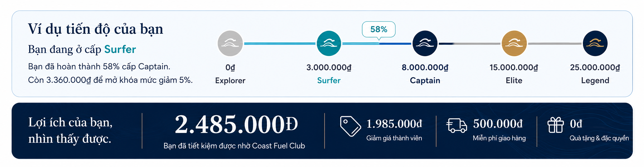Viewport: 644px width, 167px height.
Task: Click the navy Captain tier icon
Action: 425,43
